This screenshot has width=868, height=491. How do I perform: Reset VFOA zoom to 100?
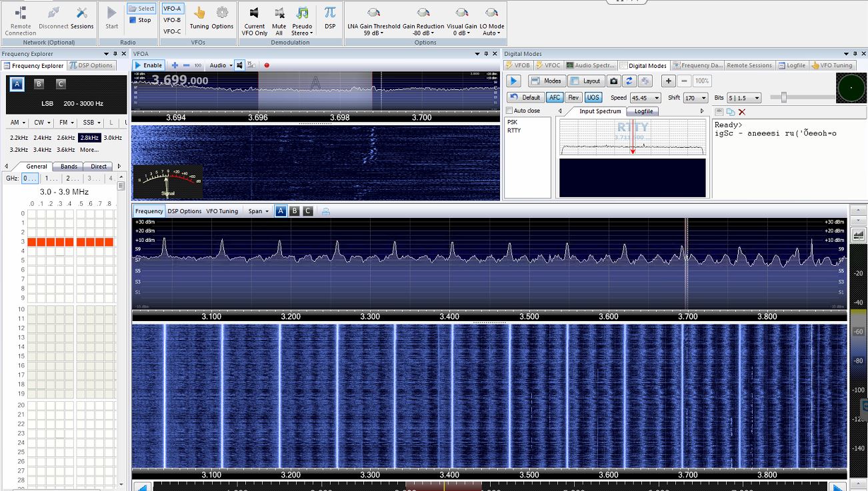click(x=198, y=65)
